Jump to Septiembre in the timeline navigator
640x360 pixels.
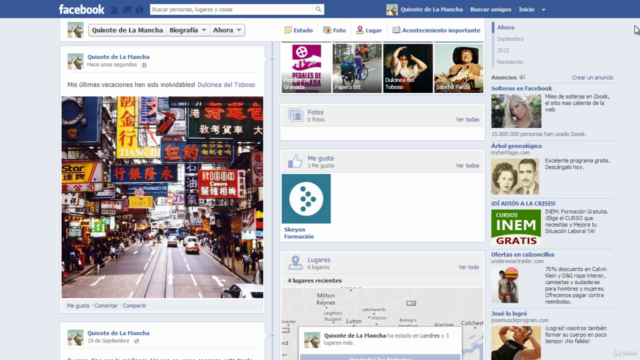[x=510, y=39]
